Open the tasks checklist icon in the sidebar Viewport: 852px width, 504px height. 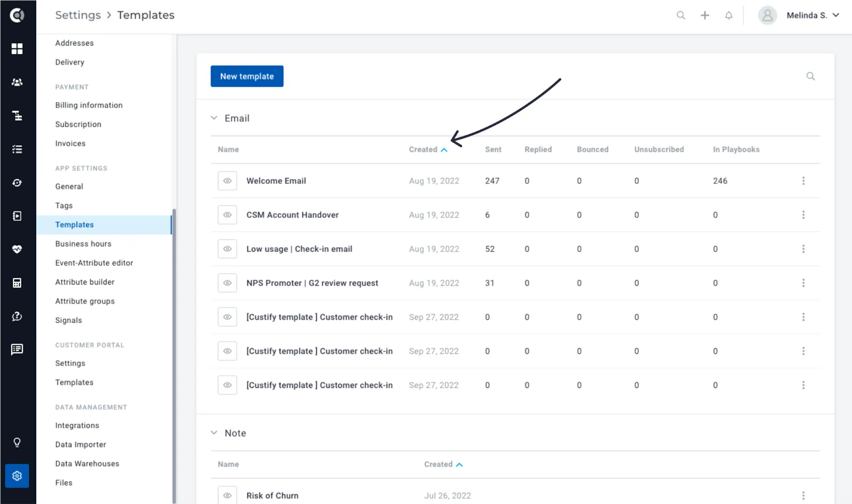point(17,150)
